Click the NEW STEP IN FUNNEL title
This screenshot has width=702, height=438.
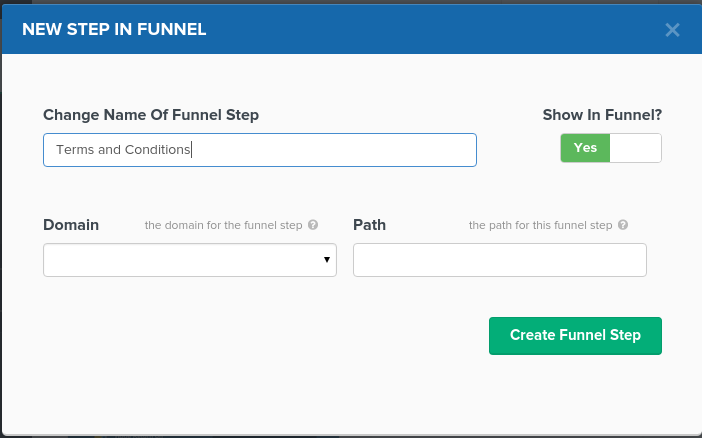[114, 29]
